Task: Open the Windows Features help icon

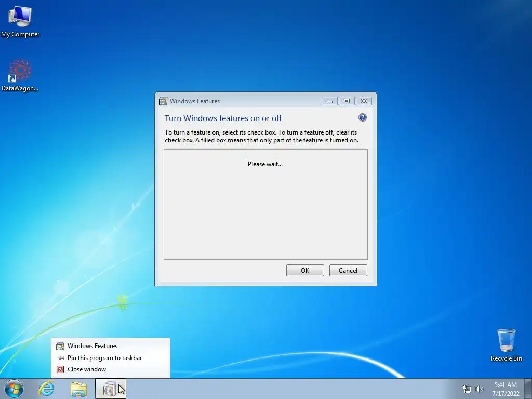Action: [362, 117]
